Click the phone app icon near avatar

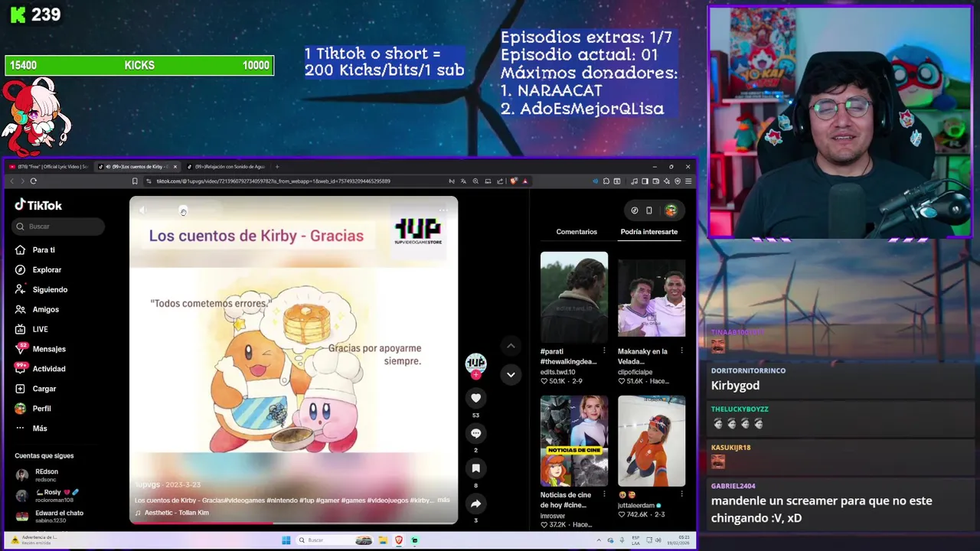tap(649, 210)
